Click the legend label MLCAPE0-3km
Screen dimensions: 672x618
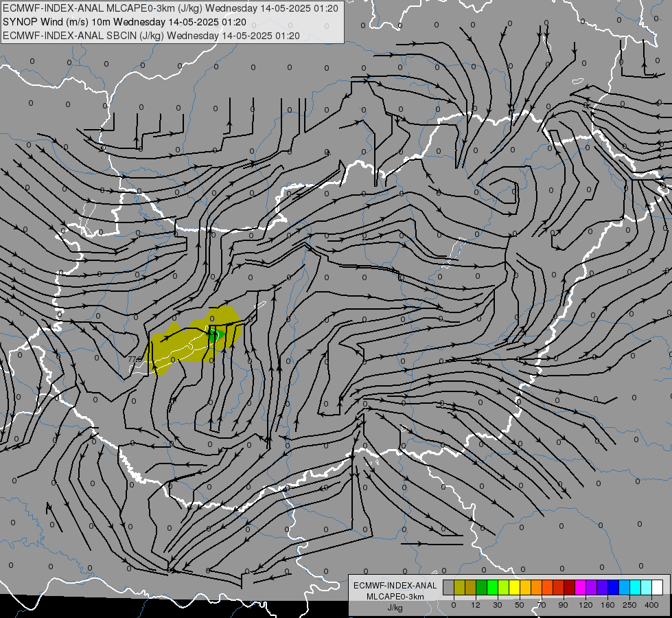pos(395,597)
